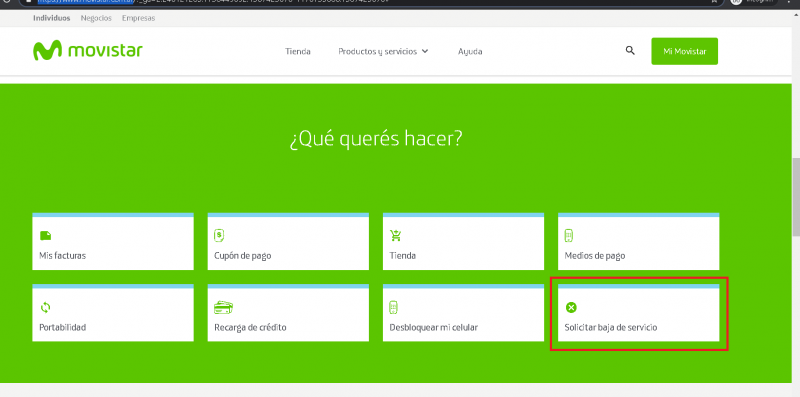Click the Solicitar baja X icon
This screenshot has width=800, height=397.
point(571,307)
